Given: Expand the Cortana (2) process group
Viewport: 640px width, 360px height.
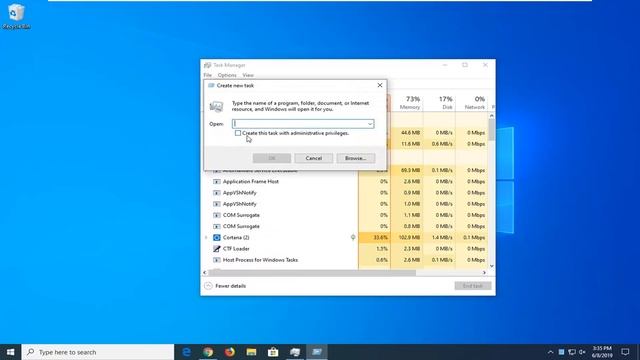Looking at the screenshot, I should (x=206, y=238).
